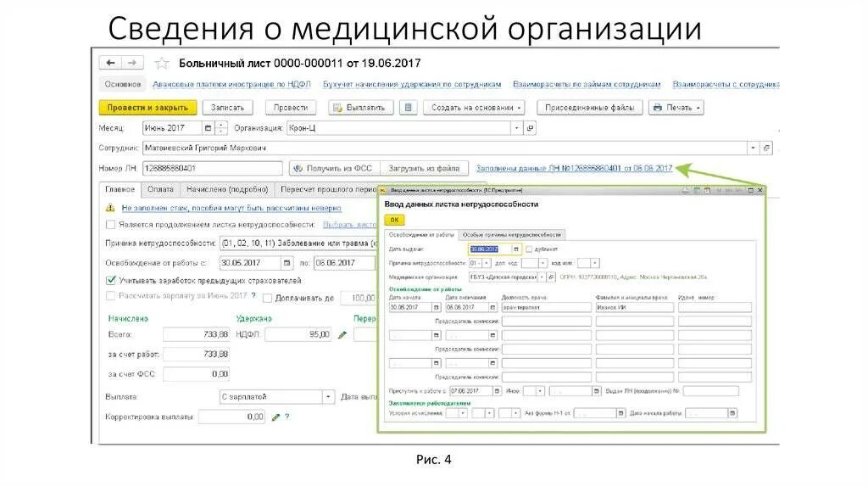Add document to favorites with the star
This screenshot has width=868, height=487.
[162, 63]
